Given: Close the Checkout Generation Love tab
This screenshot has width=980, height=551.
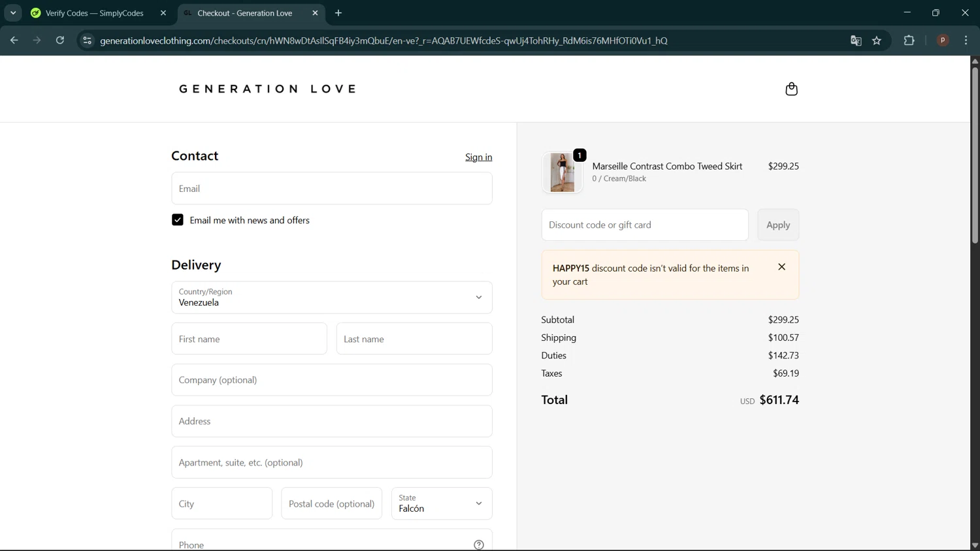Looking at the screenshot, I should [315, 13].
